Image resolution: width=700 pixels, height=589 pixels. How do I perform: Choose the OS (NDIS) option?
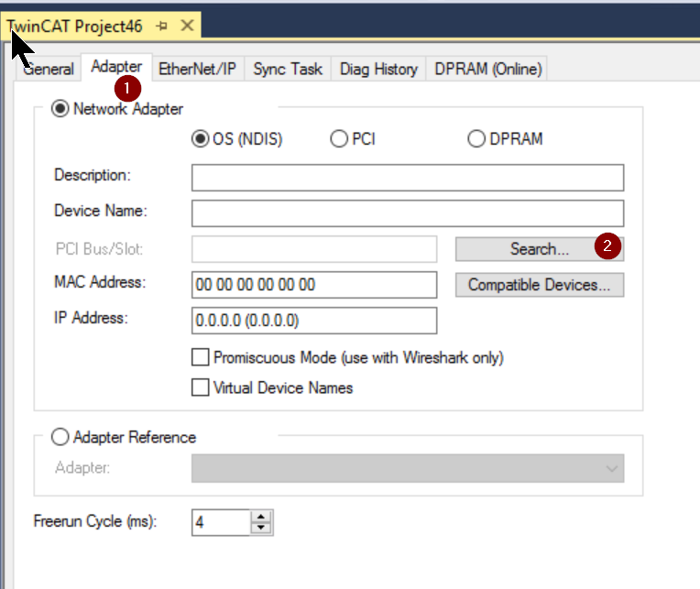(x=201, y=138)
